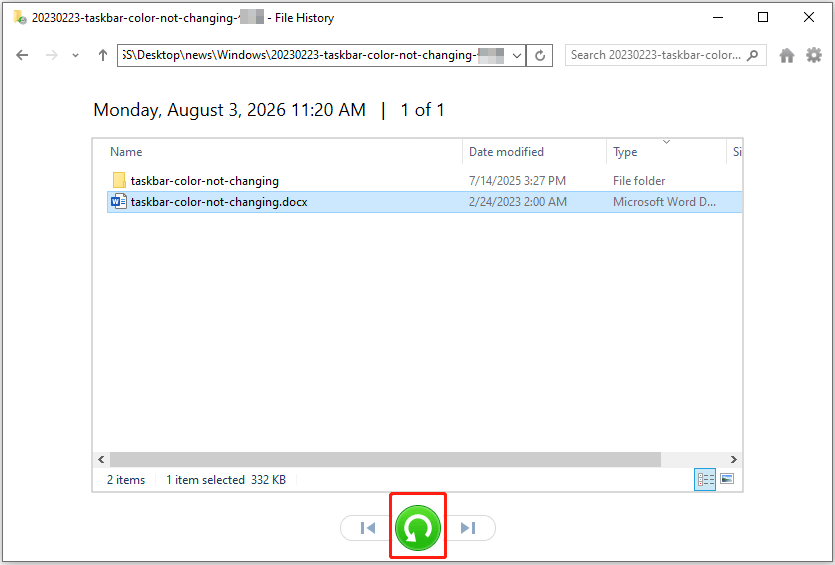The image size is (835, 565).
Task: Open recent locations dropdown arrow
Action: (76, 55)
